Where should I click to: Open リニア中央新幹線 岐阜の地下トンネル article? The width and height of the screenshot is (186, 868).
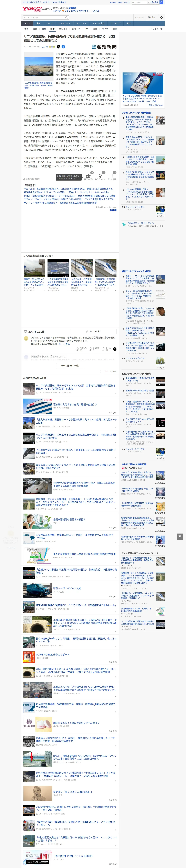[76, 387]
